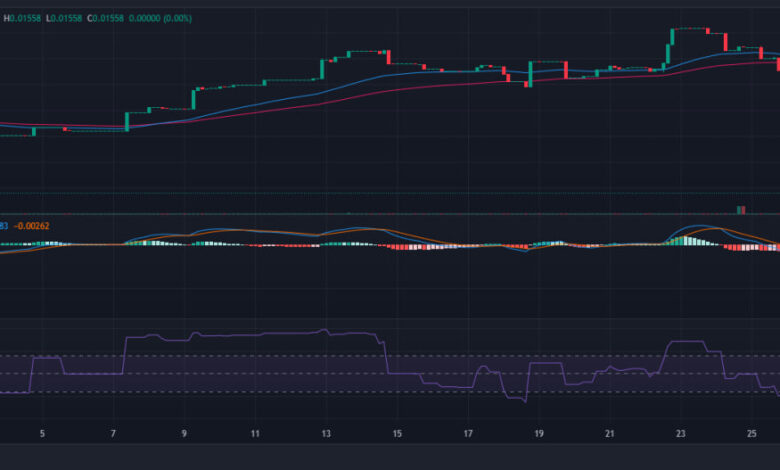This screenshot has width=780, height=470.
Task: Click date label 15 on time axis
Action: (397, 434)
